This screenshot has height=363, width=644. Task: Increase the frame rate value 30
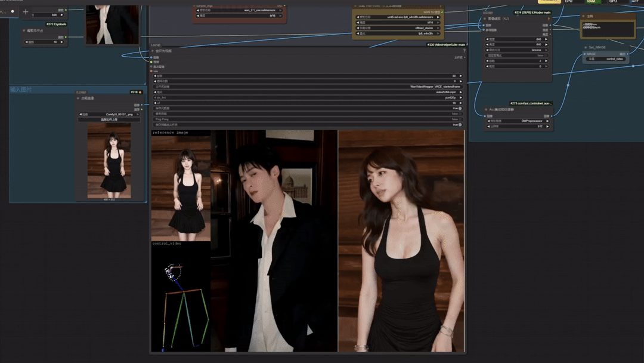coord(461,76)
